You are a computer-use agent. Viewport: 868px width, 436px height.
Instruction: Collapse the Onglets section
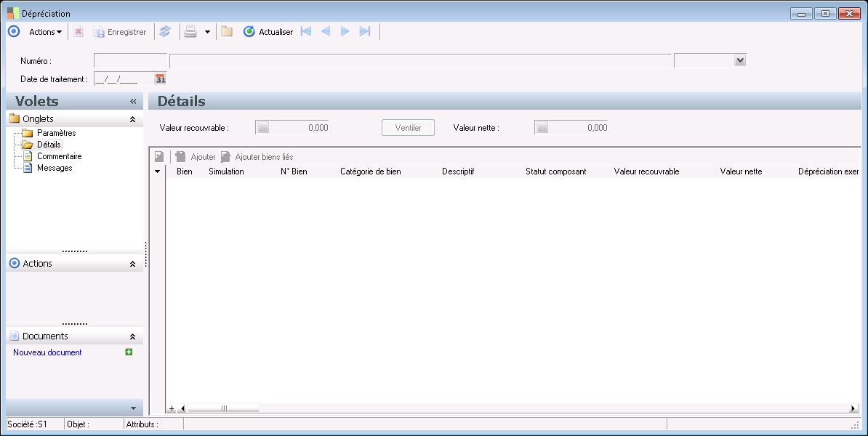[x=132, y=119]
